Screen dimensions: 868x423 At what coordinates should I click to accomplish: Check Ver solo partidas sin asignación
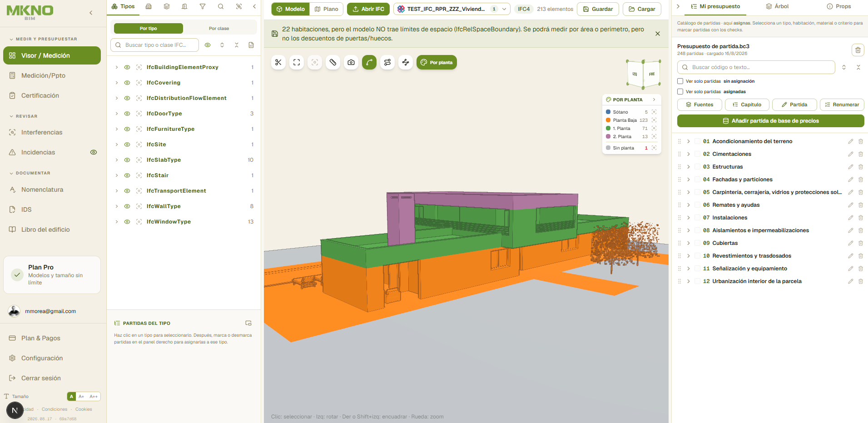(680, 81)
